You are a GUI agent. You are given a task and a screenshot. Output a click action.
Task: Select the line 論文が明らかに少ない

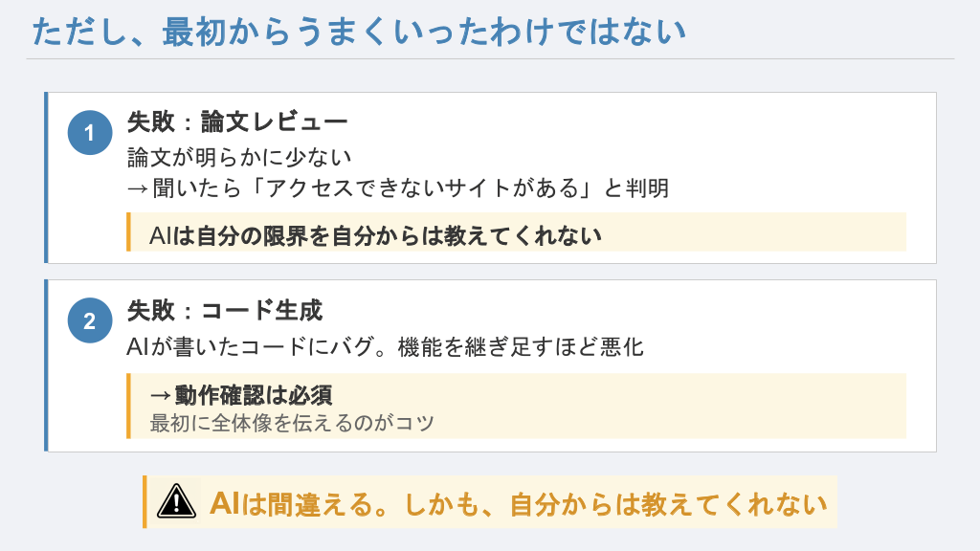tap(239, 157)
